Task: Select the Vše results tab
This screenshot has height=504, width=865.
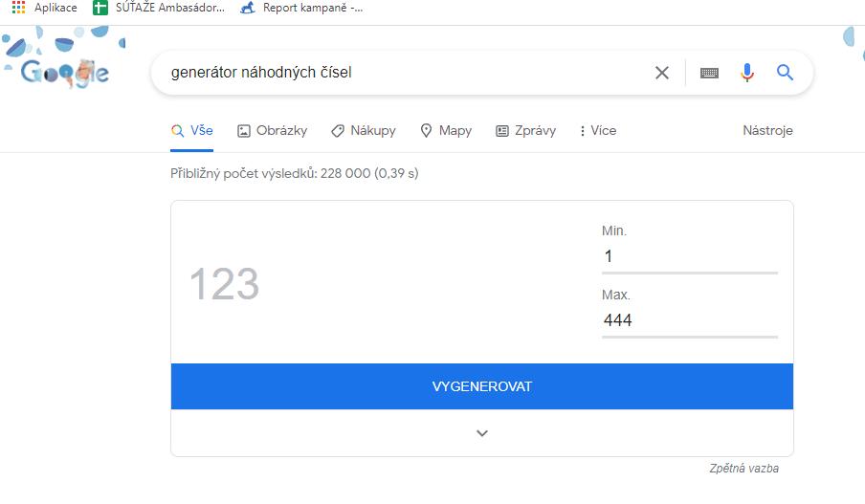Action: [x=192, y=131]
